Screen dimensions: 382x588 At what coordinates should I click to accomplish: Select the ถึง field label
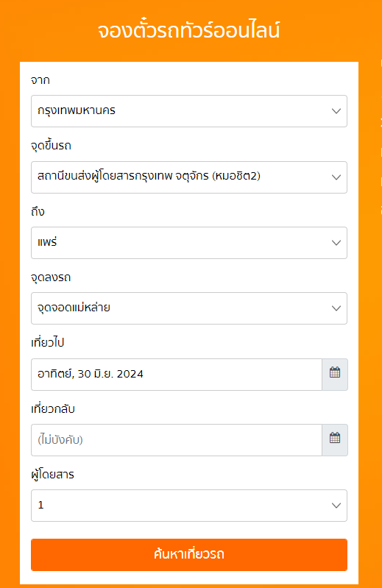click(38, 211)
